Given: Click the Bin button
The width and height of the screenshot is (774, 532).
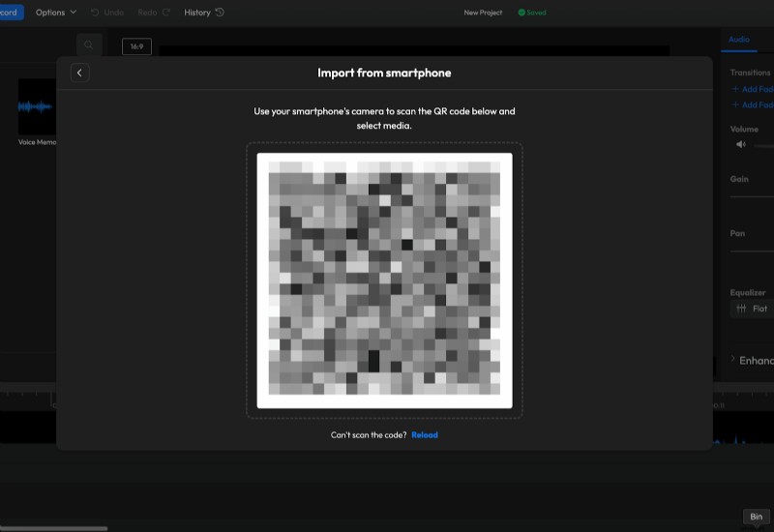Looking at the screenshot, I should pos(756,517).
